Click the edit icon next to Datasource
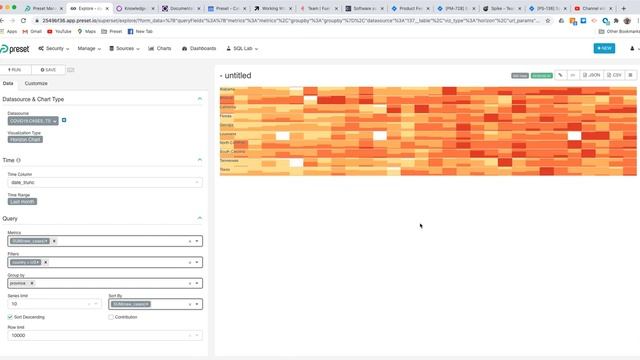 64,120
